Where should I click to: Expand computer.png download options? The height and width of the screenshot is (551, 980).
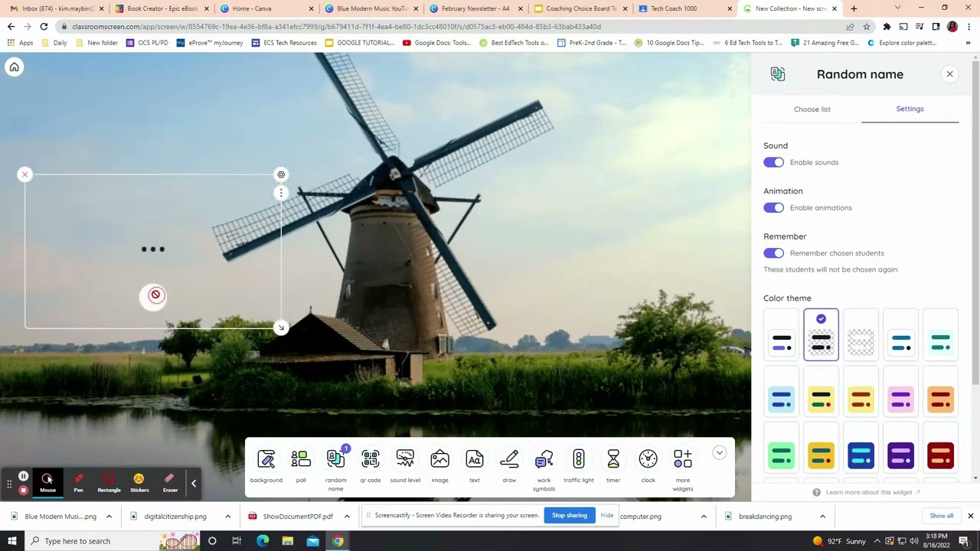point(704,517)
